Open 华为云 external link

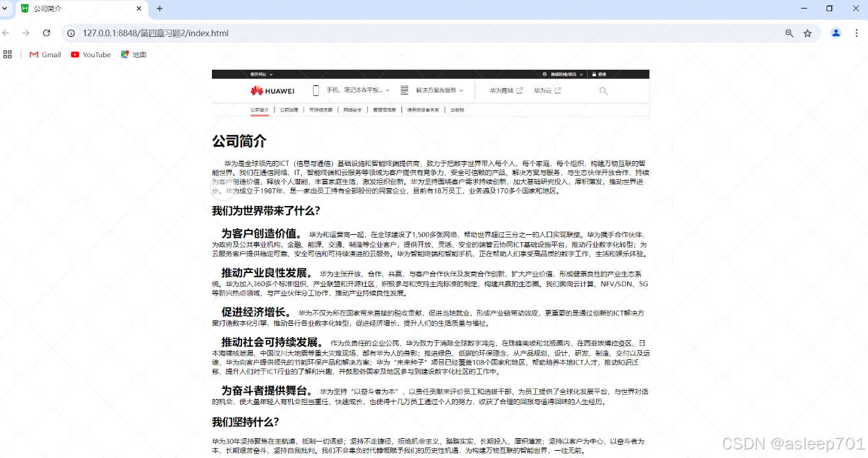(548, 91)
